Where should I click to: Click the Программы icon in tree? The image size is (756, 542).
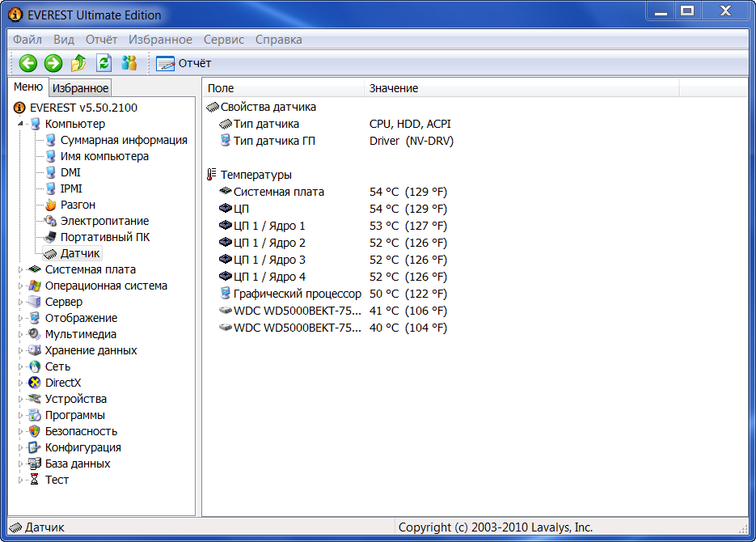coord(35,415)
